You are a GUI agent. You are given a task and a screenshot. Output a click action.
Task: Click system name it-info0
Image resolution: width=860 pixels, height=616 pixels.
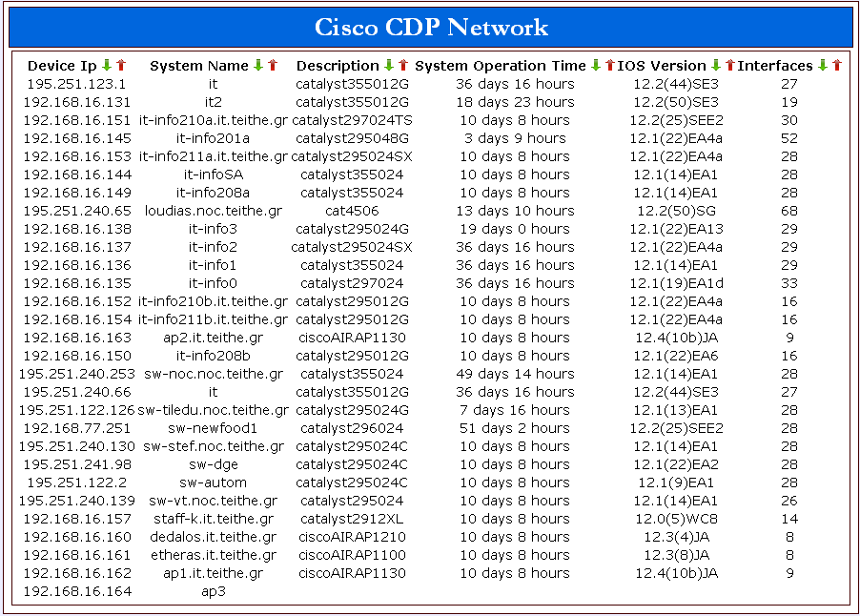point(213,283)
